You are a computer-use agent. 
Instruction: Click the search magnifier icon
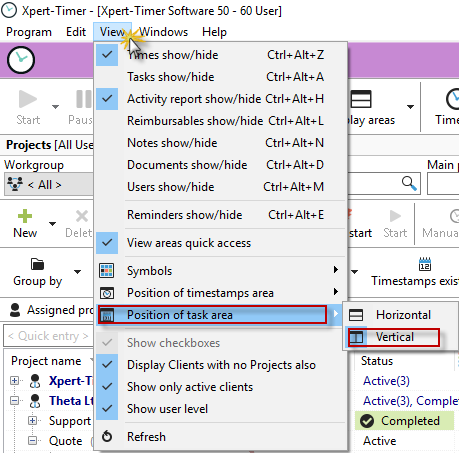pos(409,183)
